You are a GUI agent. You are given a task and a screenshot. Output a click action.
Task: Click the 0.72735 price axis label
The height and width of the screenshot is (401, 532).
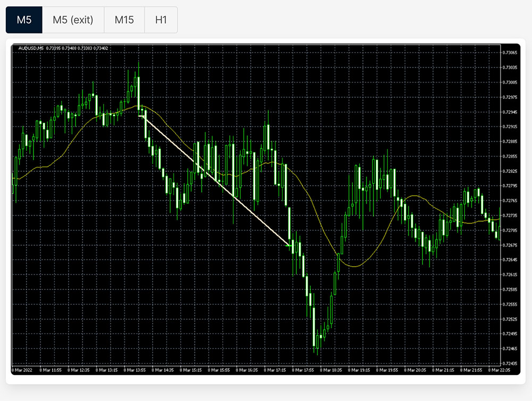[510, 215]
